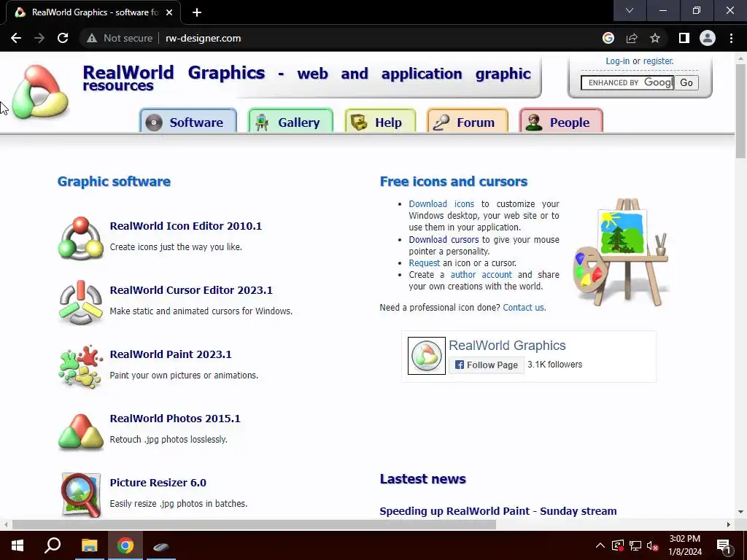Open the Chrome profile avatar
This screenshot has height=560, width=747.
click(x=708, y=38)
